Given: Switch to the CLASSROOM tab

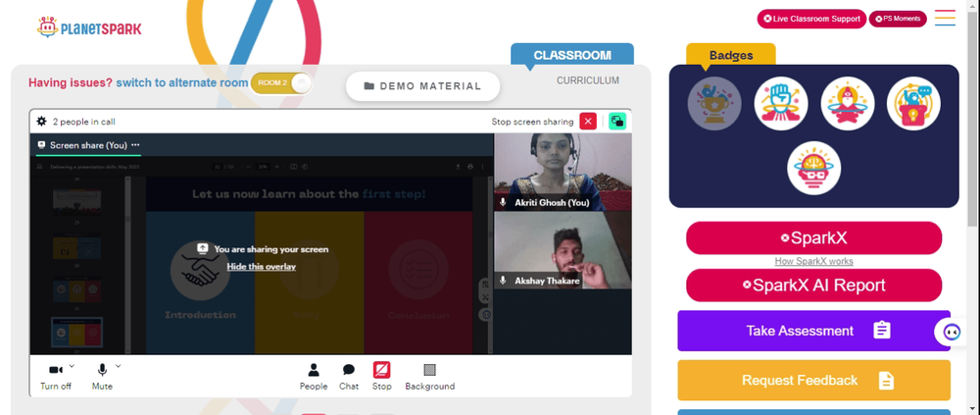Looking at the screenshot, I should coord(572,55).
